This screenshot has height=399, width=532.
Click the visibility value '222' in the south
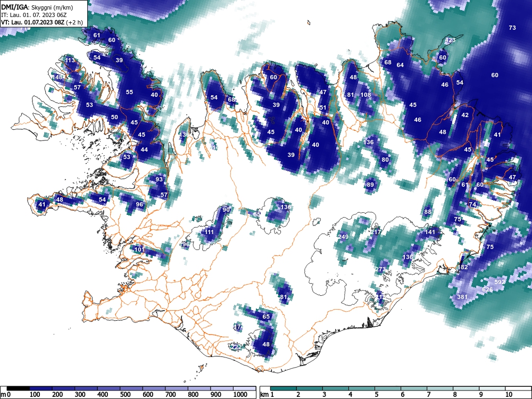click(236, 347)
